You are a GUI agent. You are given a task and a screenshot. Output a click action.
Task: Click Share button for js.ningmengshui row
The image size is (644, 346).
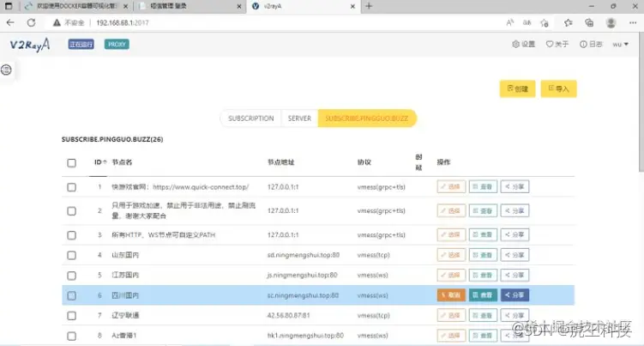point(515,275)
